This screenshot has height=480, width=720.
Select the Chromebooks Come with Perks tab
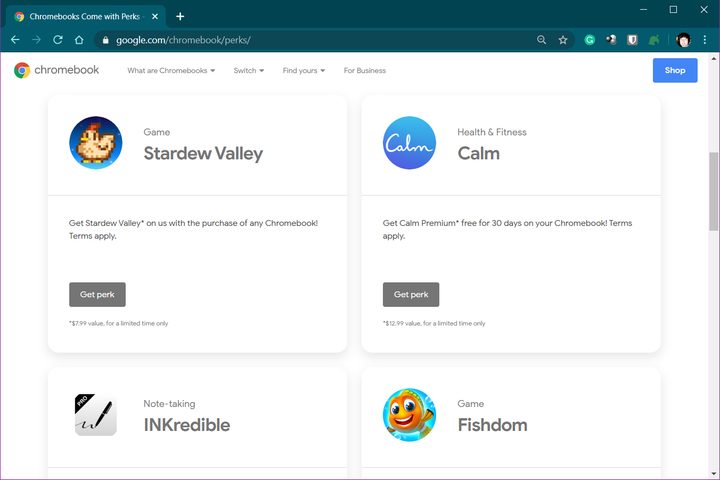pyautogui.click(x=85, y=17)
